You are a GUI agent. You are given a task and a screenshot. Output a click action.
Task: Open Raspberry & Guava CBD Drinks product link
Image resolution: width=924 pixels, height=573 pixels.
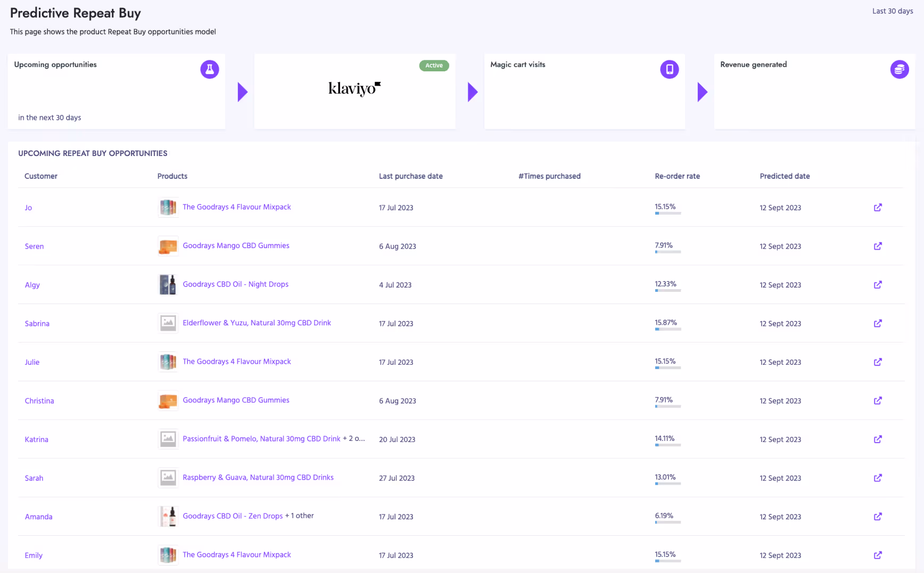click(x=258, y=477)
